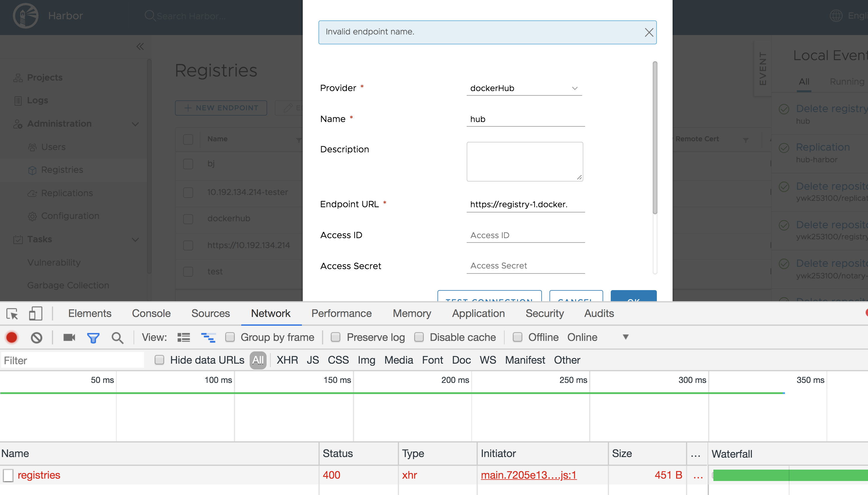Enable Preserve log
Image resolution: width=868 pixels, height=495 pixels.
coord(336,337)
